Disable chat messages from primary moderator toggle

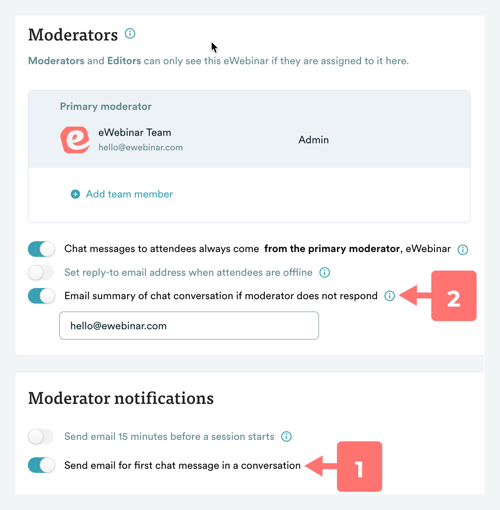41,249
